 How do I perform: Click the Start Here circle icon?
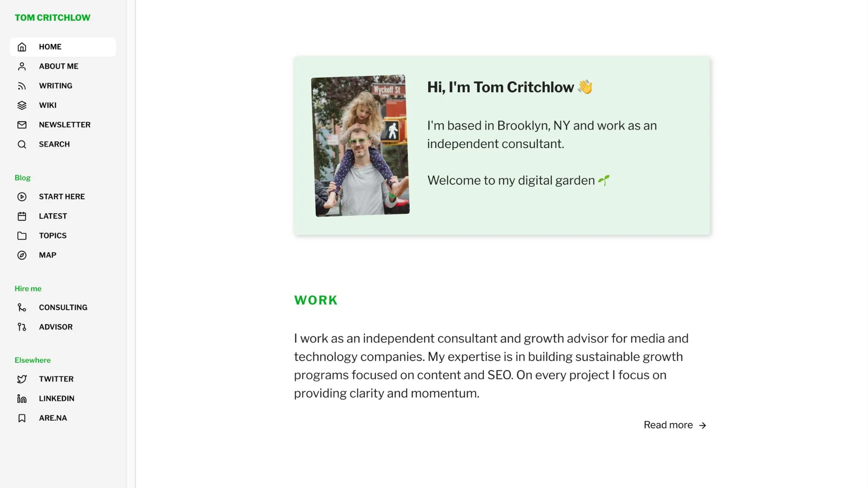(21, 196)
